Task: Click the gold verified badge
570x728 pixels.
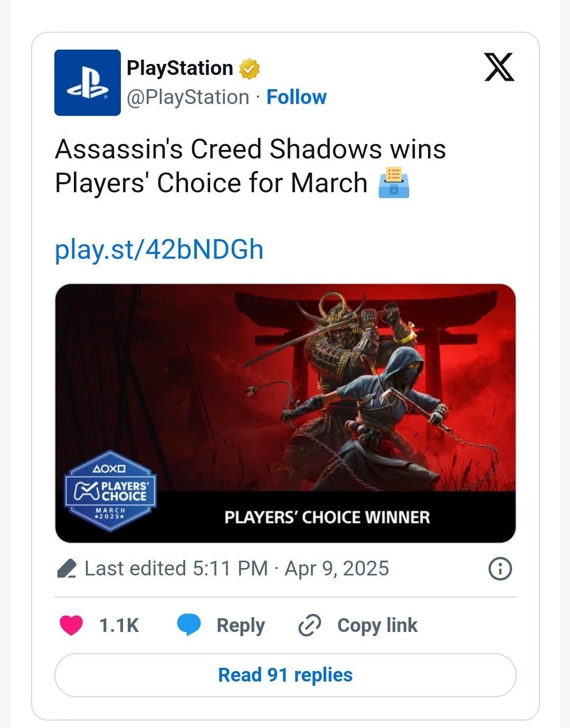Action: coord(249,69)
